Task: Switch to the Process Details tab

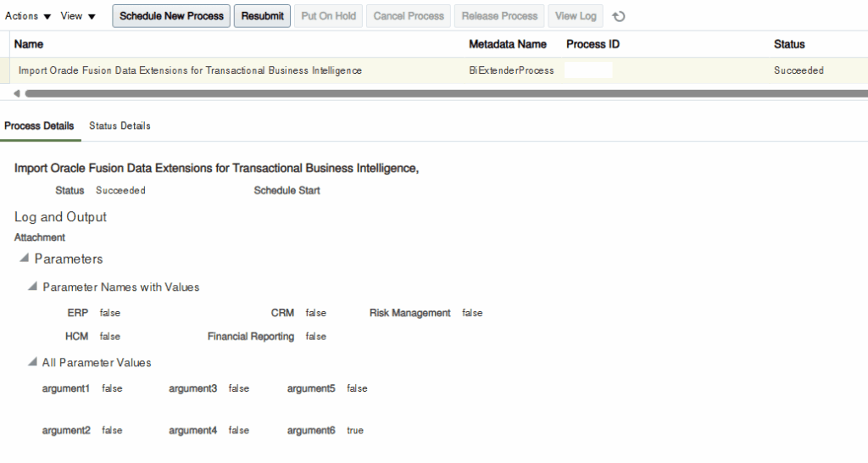Action: pyautogui.click(x=39, y=126)
